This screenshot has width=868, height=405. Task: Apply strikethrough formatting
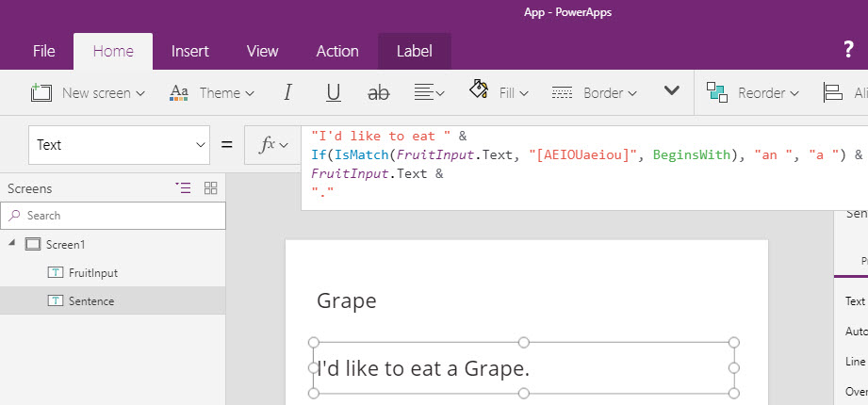tap(378, 92)
